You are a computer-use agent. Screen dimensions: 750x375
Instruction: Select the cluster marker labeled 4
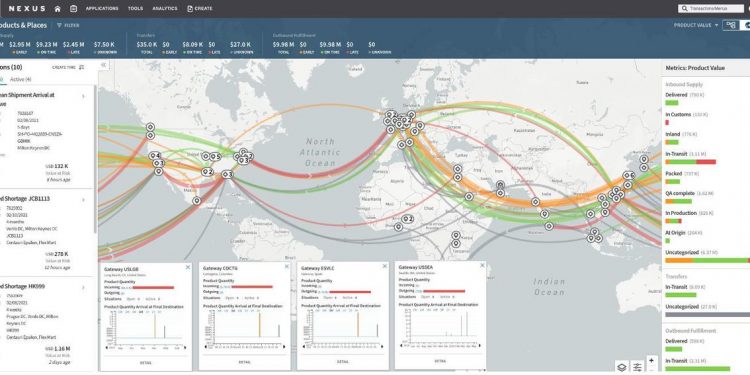(x=154, y=155)
